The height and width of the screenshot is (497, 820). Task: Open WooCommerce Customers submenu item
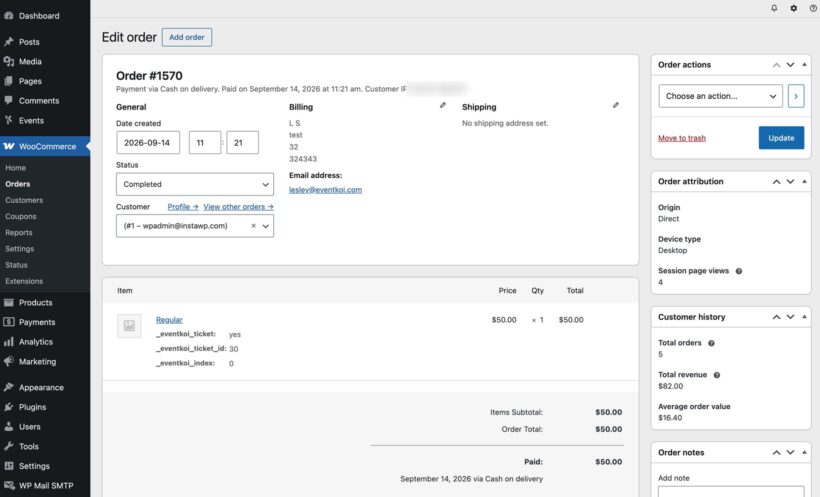point(24,200)
